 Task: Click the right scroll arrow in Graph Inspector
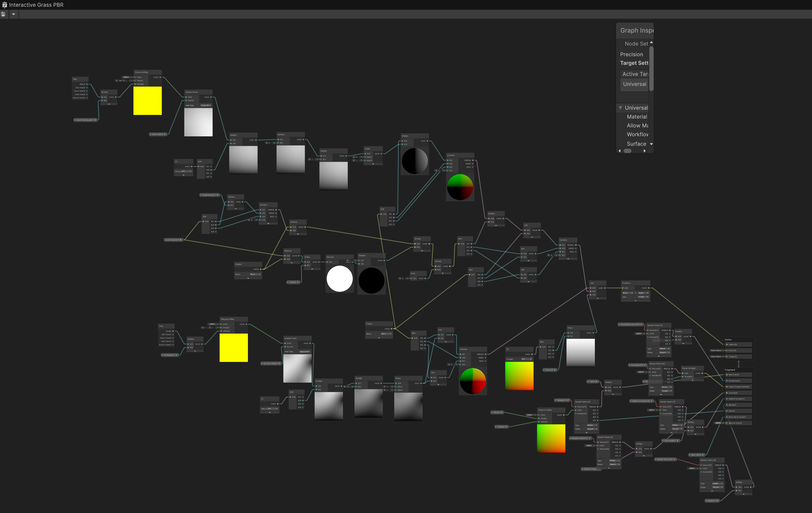pyautogui.click(x=644, y=151)
